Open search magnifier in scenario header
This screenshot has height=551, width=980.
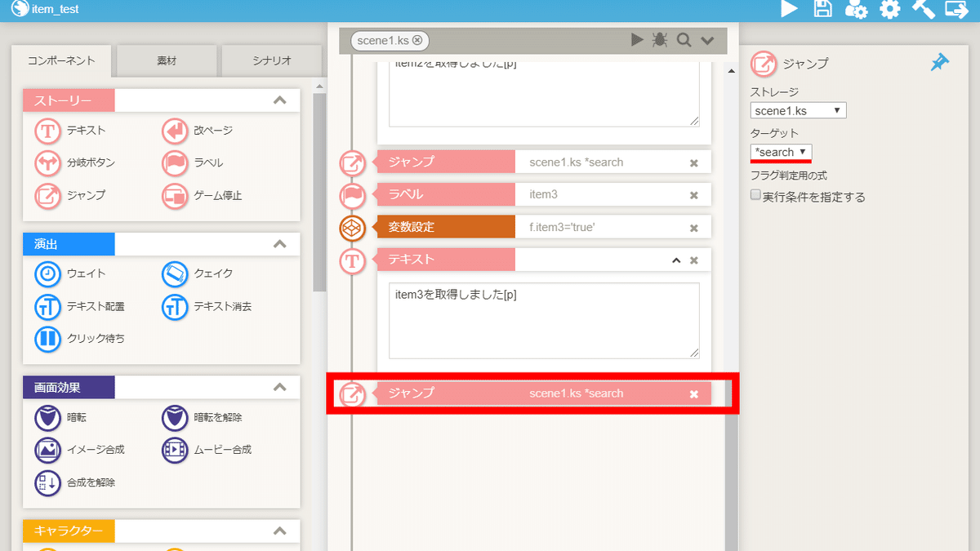(x=684, y=40)
